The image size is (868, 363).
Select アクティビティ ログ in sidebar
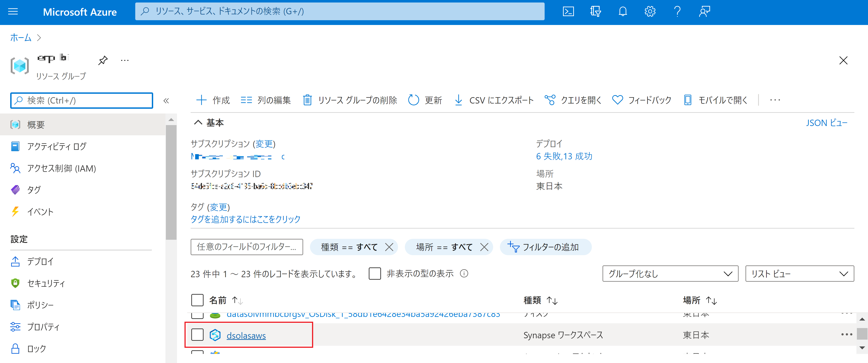pos(57,146)
